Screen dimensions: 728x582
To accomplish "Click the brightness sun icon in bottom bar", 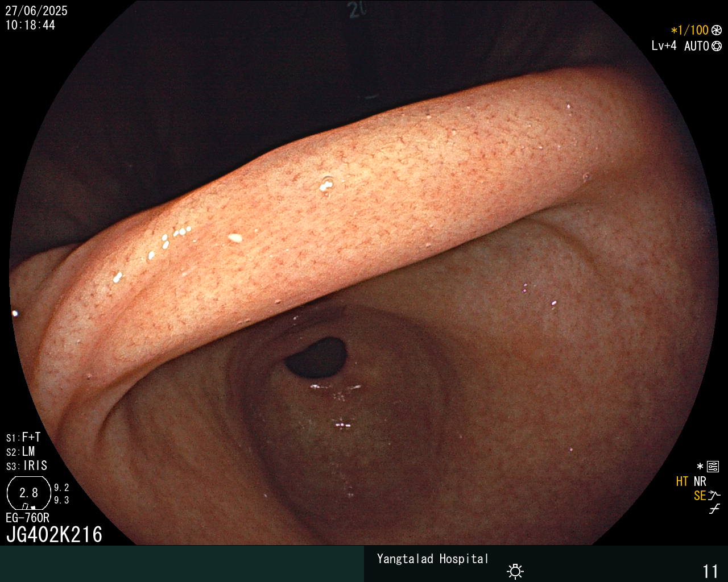I will point(515,571).
